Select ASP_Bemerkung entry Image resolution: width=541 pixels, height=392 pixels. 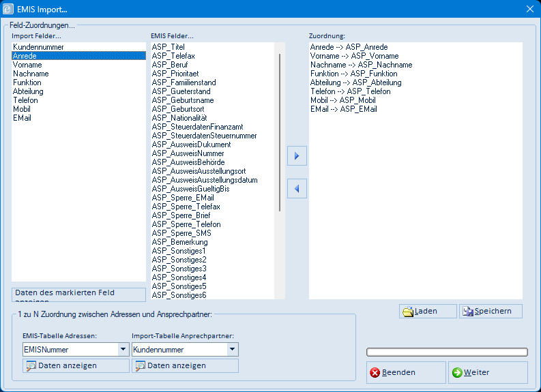click(213, 243)
